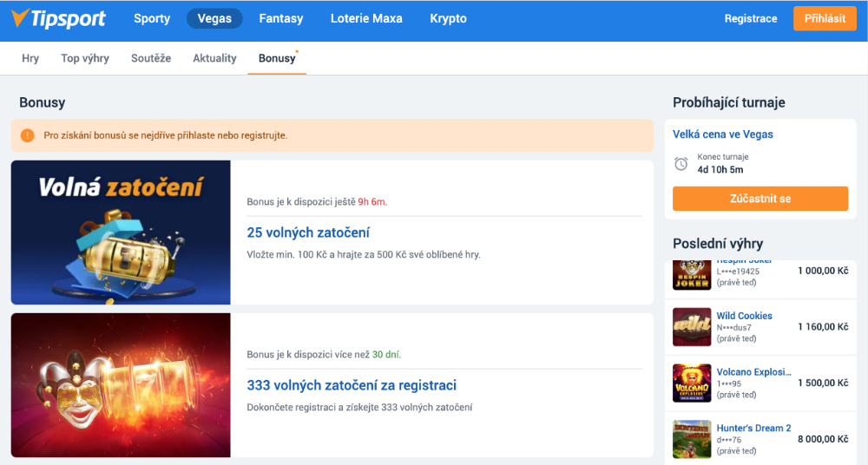Click the tournament clock icon
The height and width of the screenshot is (465, 868).
click(681, 163)
